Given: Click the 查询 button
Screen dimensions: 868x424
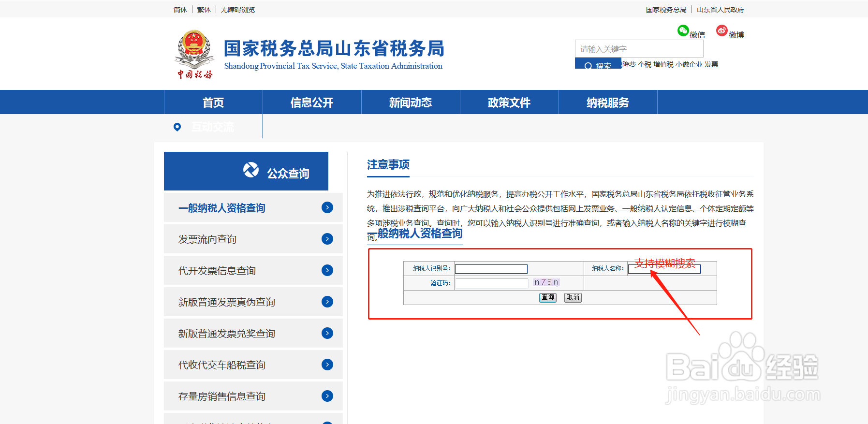Looking at the screenshot, I should [548, 297].
